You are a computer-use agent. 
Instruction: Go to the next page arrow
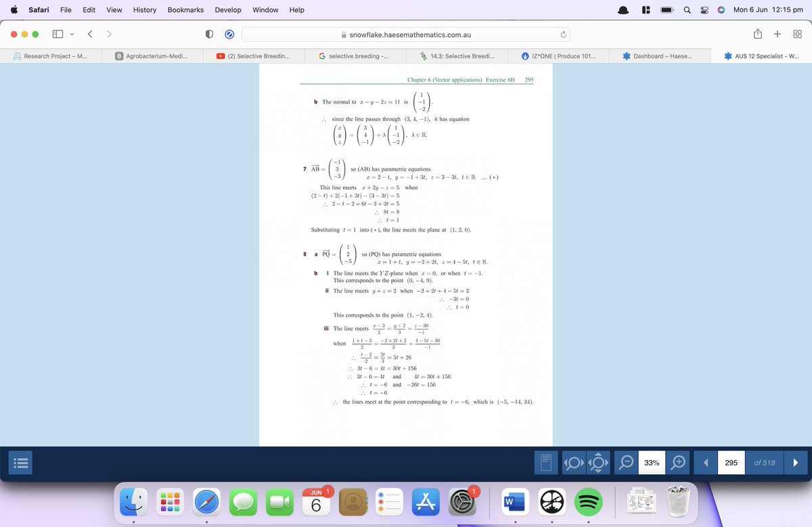point(795,463)
